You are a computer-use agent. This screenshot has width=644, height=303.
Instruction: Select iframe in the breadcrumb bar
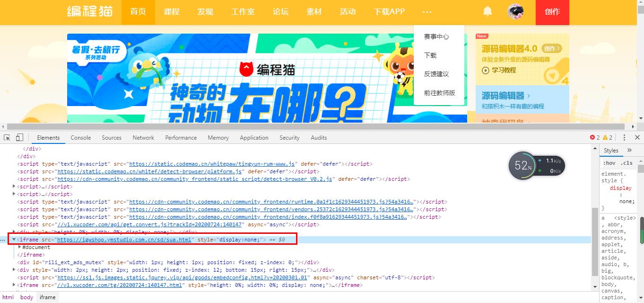pos(47,297)
